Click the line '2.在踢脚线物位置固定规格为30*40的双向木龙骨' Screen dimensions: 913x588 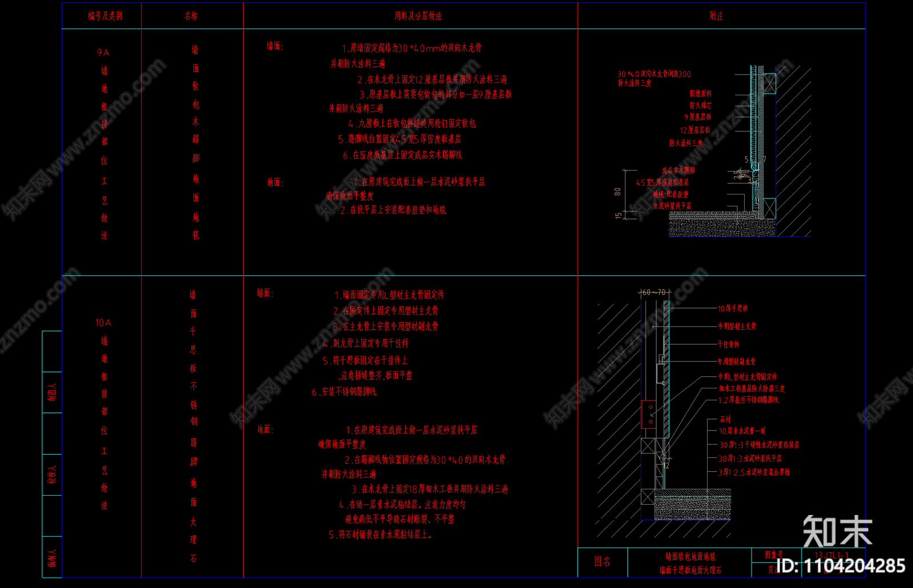tap(425, 460)
